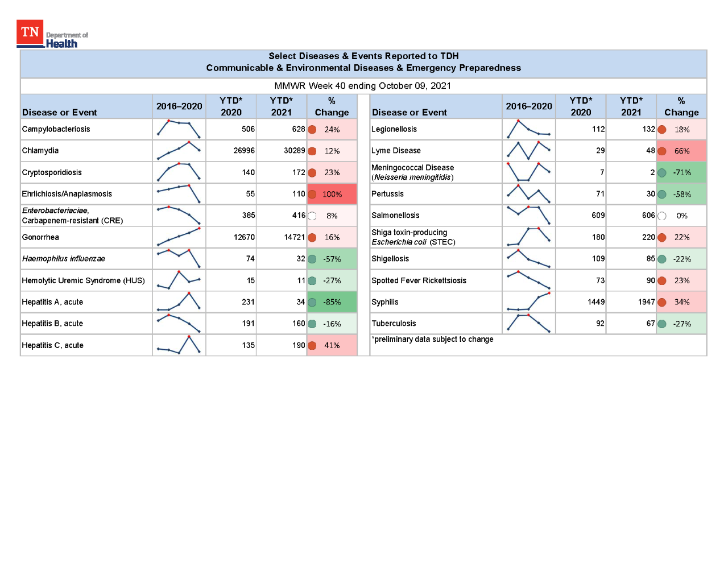Image resolution: width=728 pixels, height=562 pixels.
Task: Select the green indicator dot for Shigellosis
Action: tap(662, 259)
